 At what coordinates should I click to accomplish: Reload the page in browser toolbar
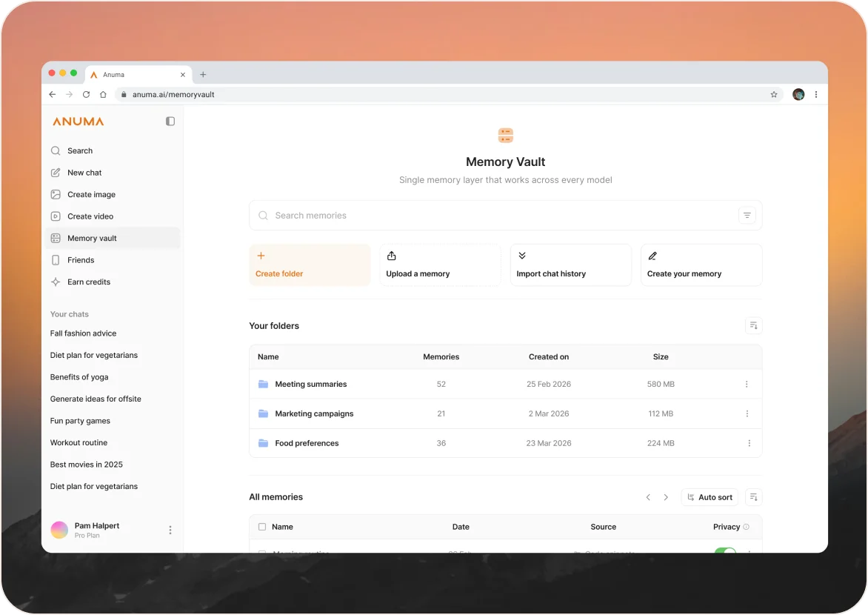click(86, 95)
